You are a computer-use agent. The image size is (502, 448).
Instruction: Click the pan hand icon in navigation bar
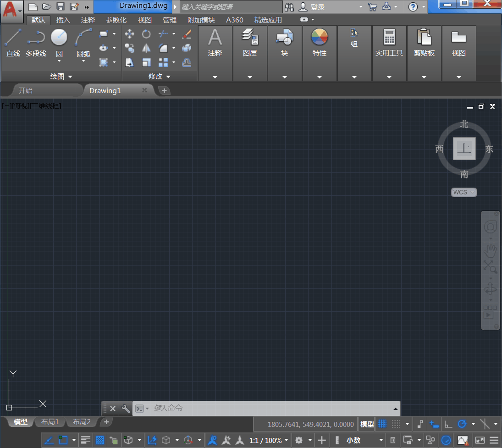click(490, 251)
